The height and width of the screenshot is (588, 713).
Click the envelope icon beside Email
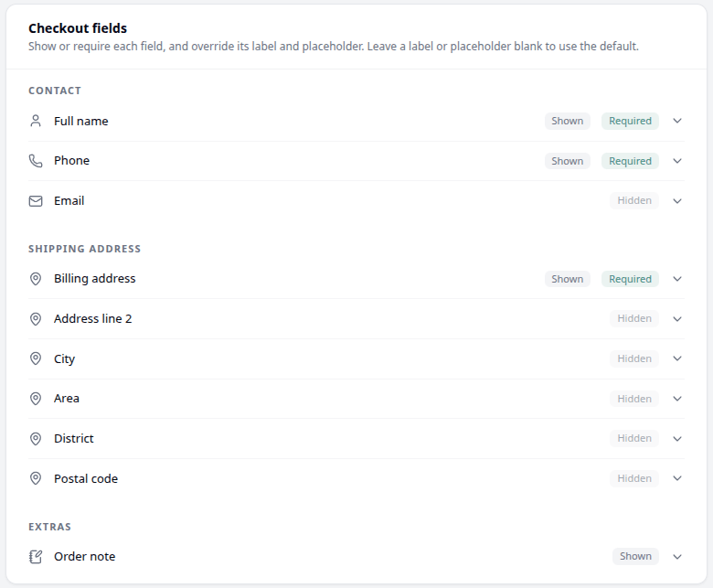36,201
